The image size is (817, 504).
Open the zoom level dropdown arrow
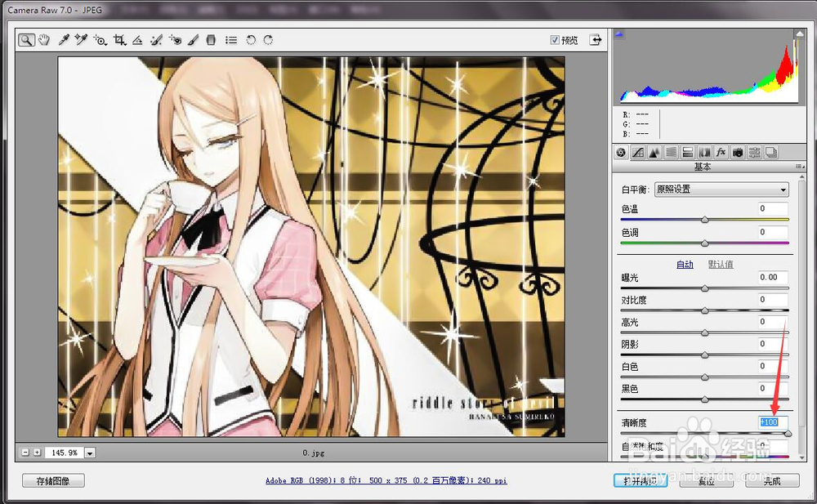coord(90,453)
